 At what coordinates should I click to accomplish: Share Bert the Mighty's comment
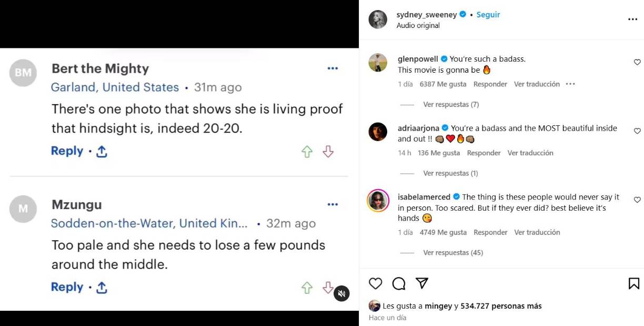tap(102, 151)
